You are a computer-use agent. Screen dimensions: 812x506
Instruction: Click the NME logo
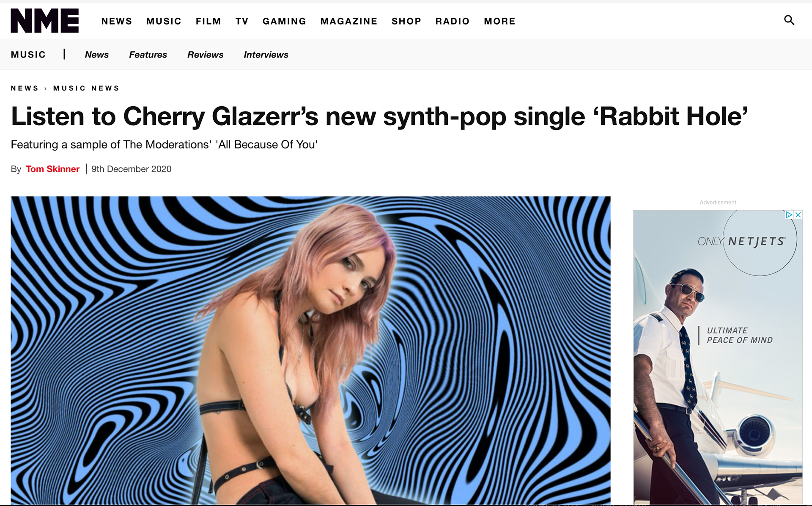tap(45, 21)
